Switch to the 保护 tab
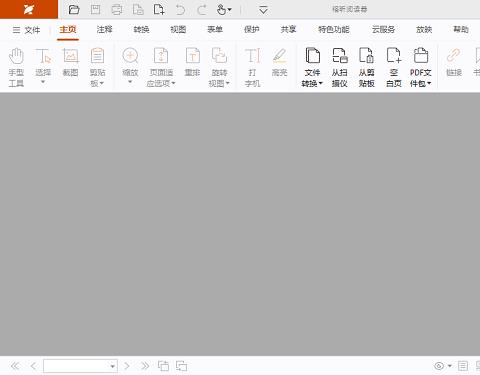The width and height of the screenshot is (480, 375). coord(252,30)
